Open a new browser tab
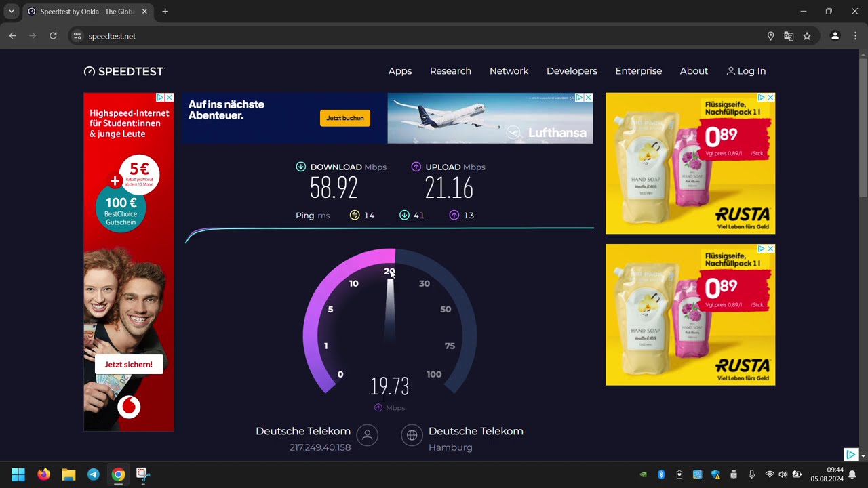 coord(165,12)
